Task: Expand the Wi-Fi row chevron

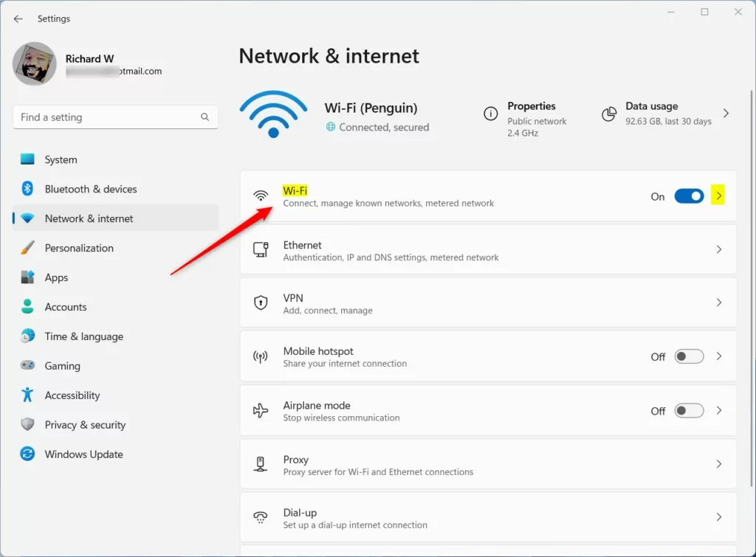Action: coord(718,196)
